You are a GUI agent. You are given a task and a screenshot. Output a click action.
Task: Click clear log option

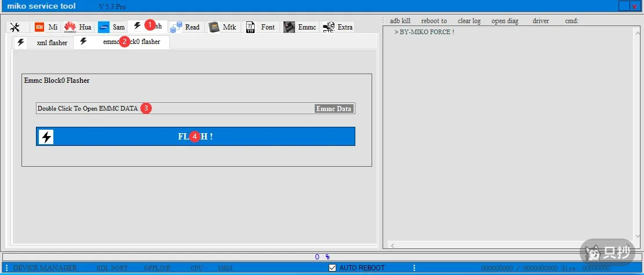click(x=469, y=21)
